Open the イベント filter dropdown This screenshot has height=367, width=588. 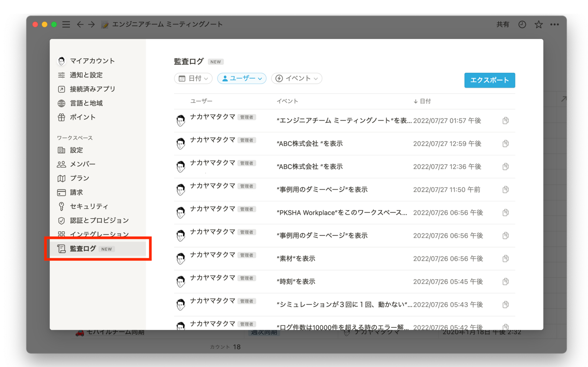(296, 78)
